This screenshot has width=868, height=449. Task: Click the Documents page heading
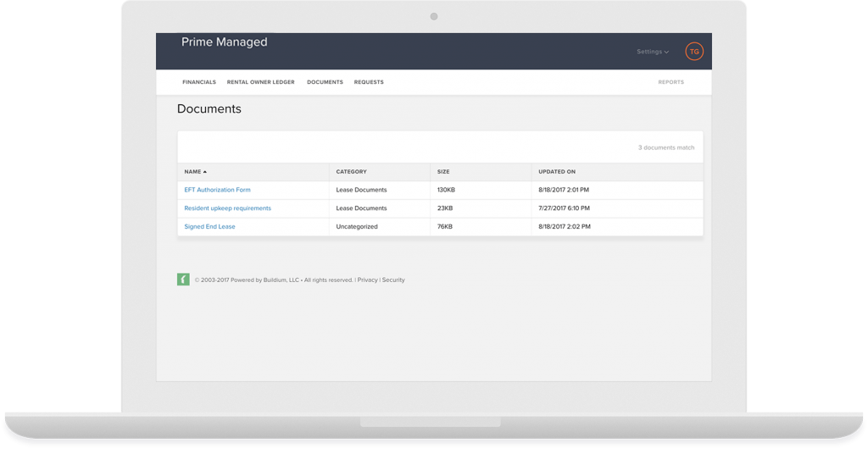coord(209,109)
